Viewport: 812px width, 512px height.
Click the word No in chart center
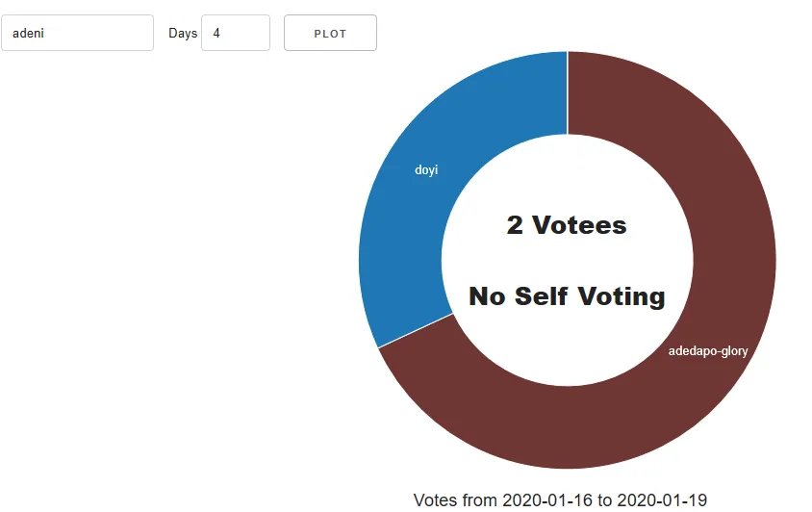point(487,296)
